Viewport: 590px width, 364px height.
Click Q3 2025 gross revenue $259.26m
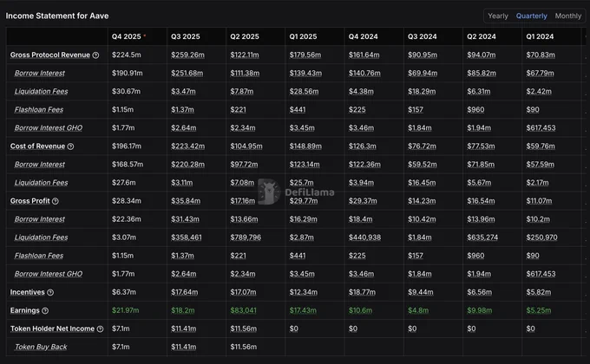[187, 55]
